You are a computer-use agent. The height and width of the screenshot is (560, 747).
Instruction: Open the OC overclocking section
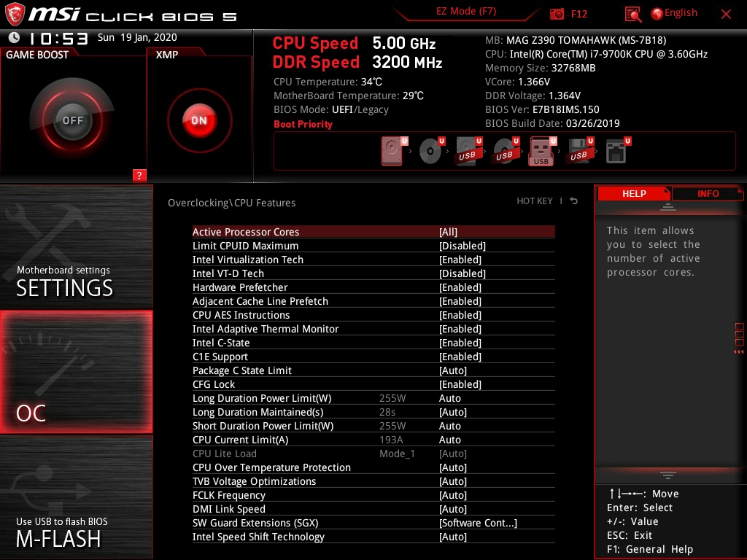click(x=76, y=372)
